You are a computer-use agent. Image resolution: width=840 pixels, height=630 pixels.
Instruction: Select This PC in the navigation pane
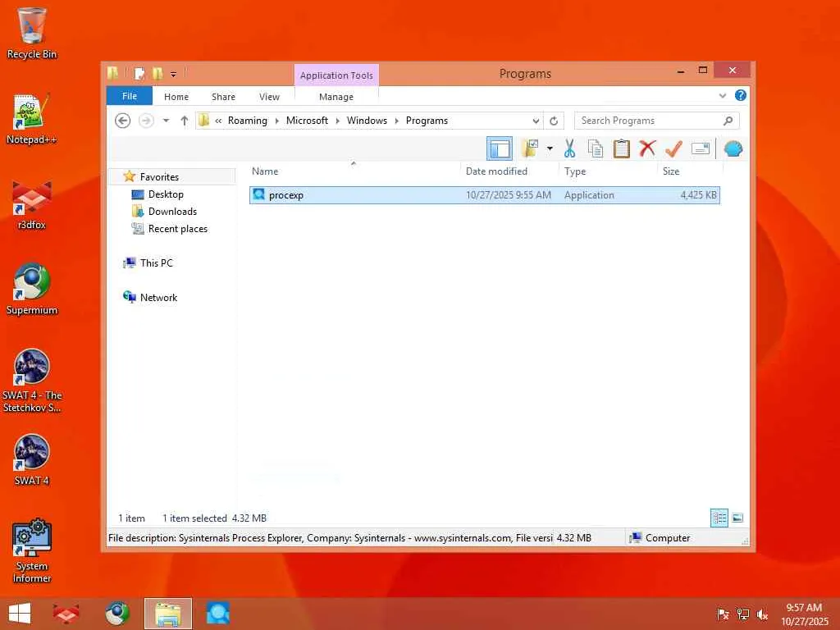point(157,263)
